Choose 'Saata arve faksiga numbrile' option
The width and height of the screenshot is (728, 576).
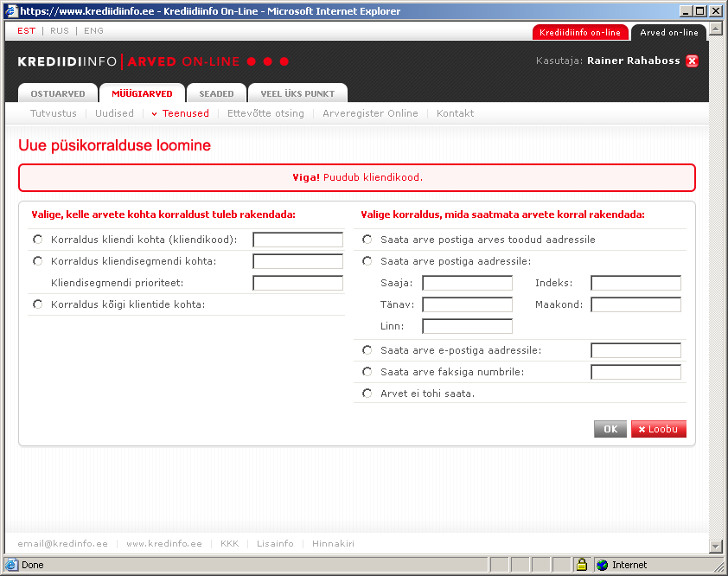coord(367,372)
